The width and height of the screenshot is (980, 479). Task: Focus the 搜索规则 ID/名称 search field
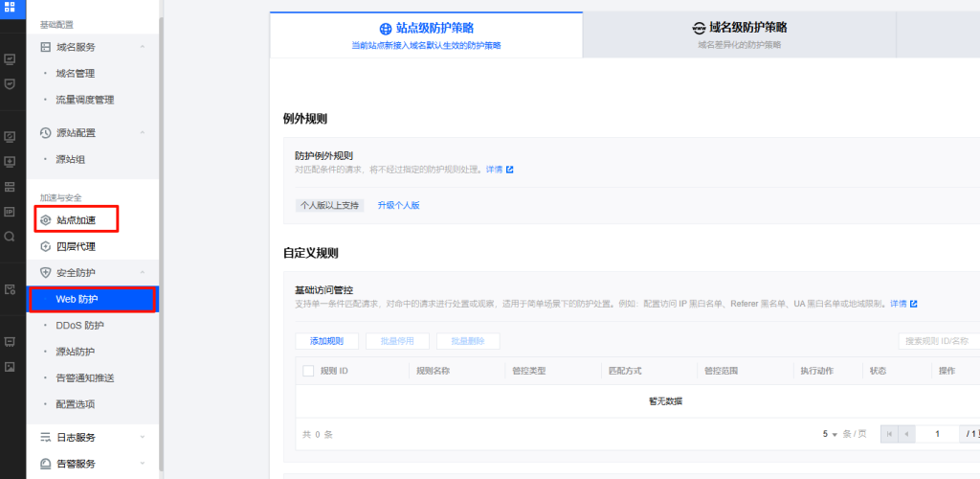click(940, 341)
